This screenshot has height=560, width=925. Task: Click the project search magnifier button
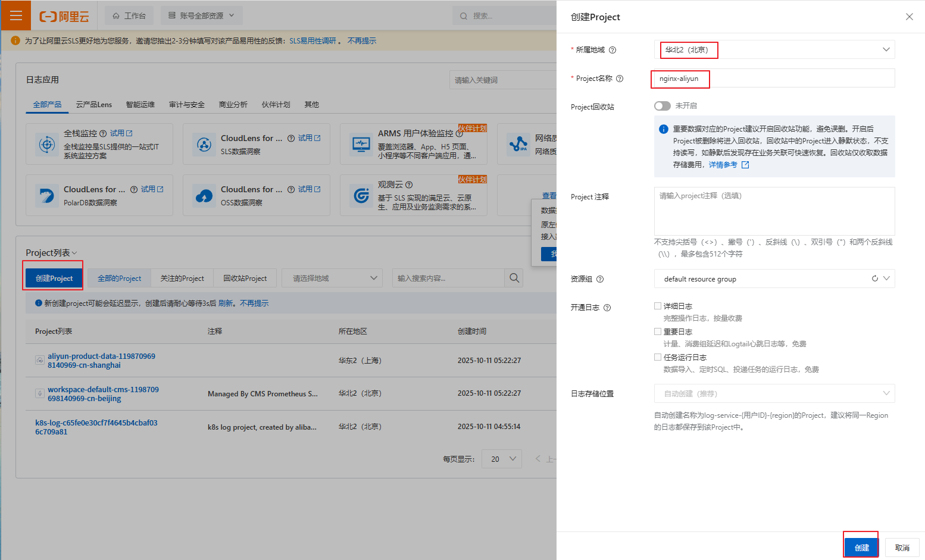tap(514, 278)
